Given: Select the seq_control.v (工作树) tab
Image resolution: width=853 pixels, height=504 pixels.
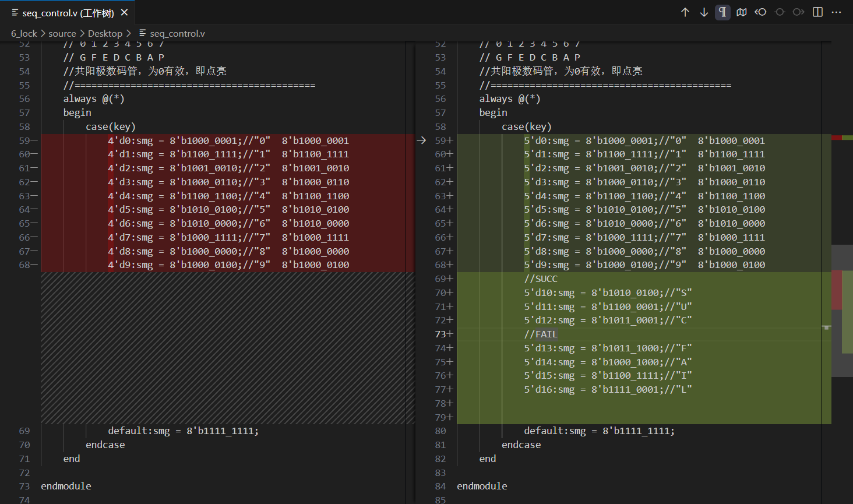Looking at the screenshot, I should (68, 12).
